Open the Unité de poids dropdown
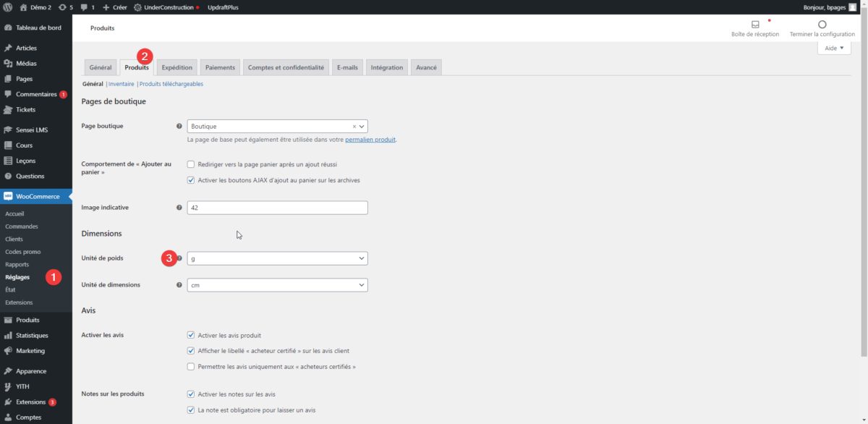Screen dimensions: 868x424 277,258
